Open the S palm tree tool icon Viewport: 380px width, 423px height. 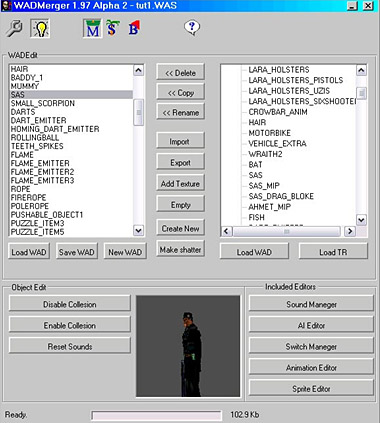112,28
